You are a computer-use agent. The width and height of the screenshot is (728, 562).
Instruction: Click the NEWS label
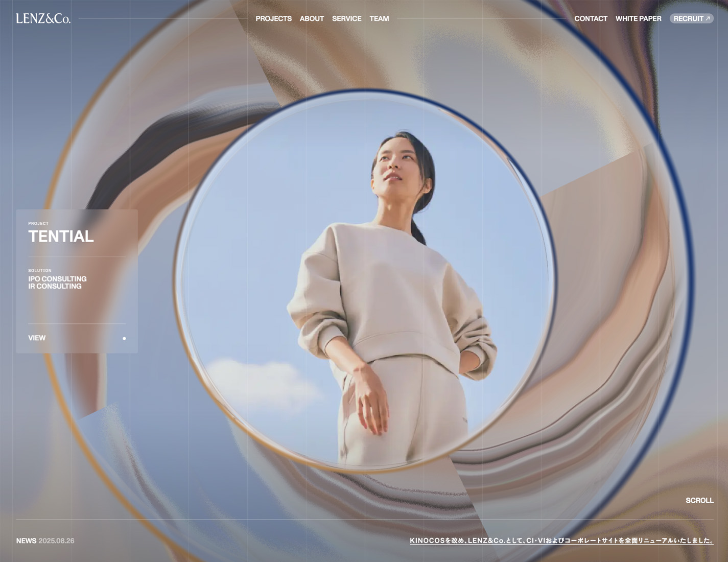pos(26,541)
